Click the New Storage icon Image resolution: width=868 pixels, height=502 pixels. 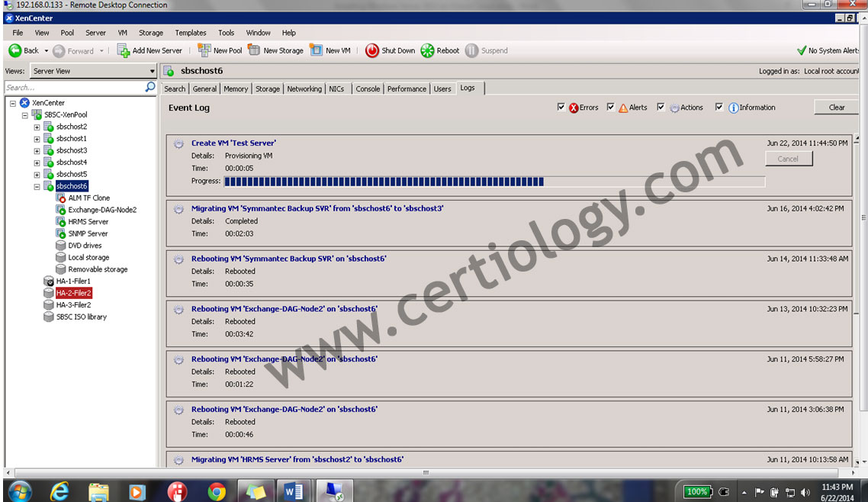[x=254, y=50]
